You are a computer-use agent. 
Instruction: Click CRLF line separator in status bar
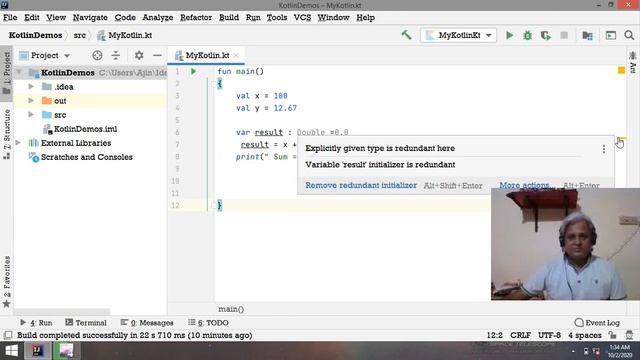[x=520, y=335]
